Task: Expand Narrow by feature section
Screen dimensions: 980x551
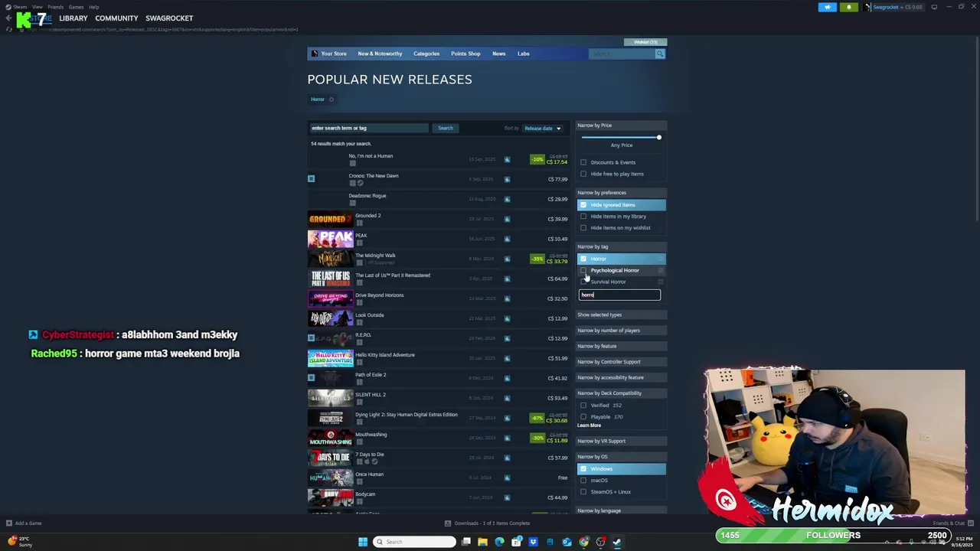Action: [x=621, y=346]
